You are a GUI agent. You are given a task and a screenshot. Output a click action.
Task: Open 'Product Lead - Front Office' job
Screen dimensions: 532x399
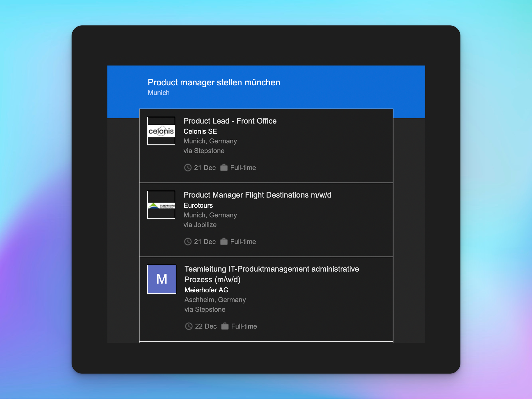[x=230, y=121]
